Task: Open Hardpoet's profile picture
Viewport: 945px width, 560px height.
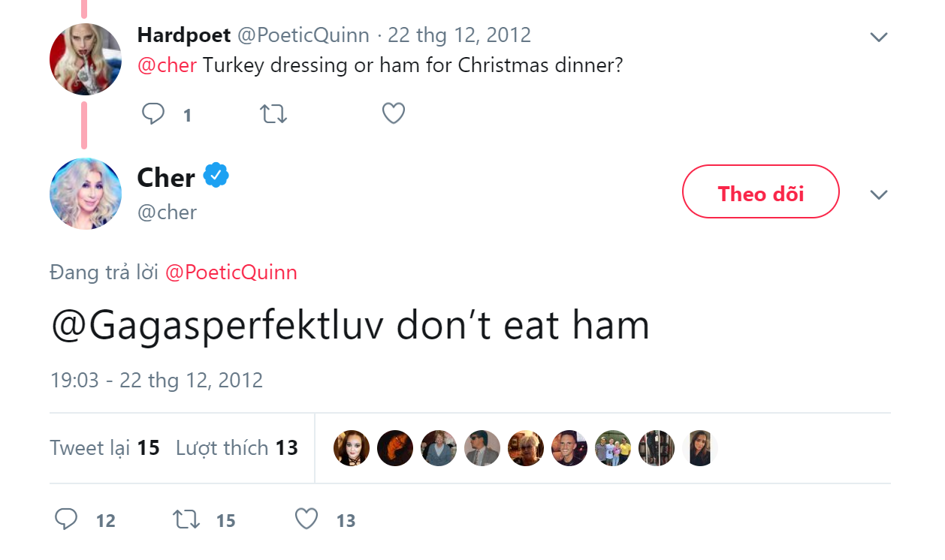Action: (x=86, y=59)
